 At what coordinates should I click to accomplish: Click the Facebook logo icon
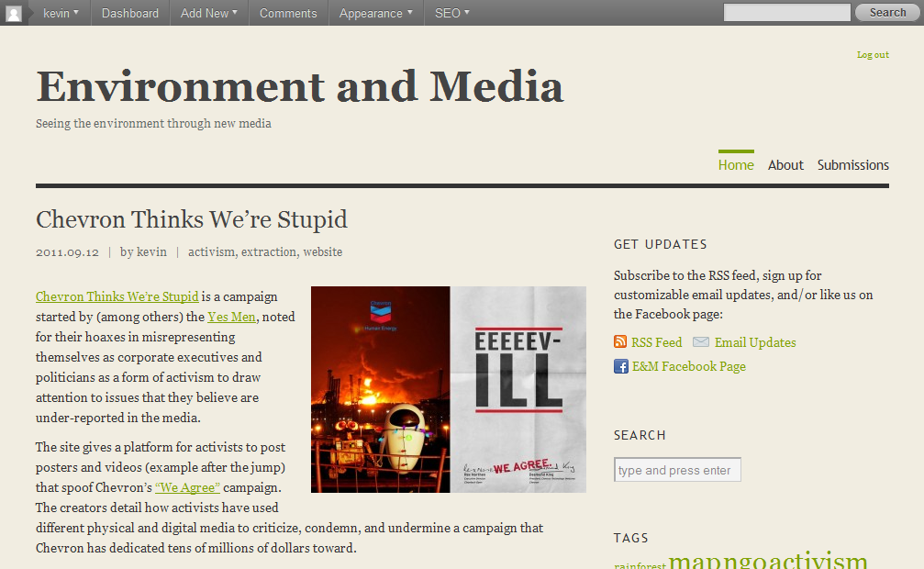tap(620, 366)
